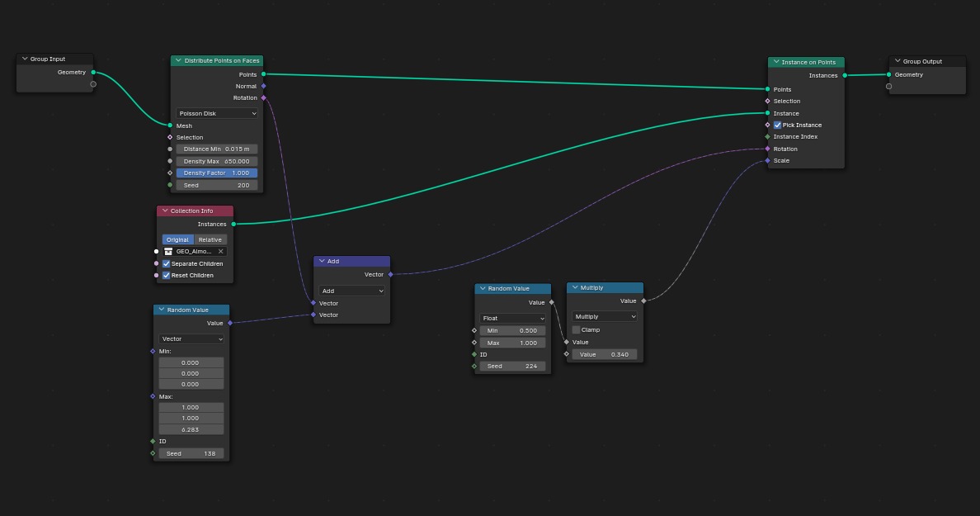Click the Scale input socket
The width and height of the screenshot is (980, 516).
767,161
